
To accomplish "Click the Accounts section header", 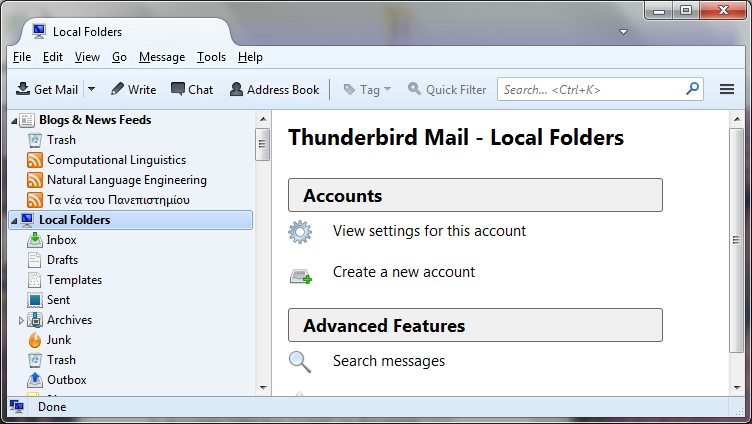I will point(475,195).
